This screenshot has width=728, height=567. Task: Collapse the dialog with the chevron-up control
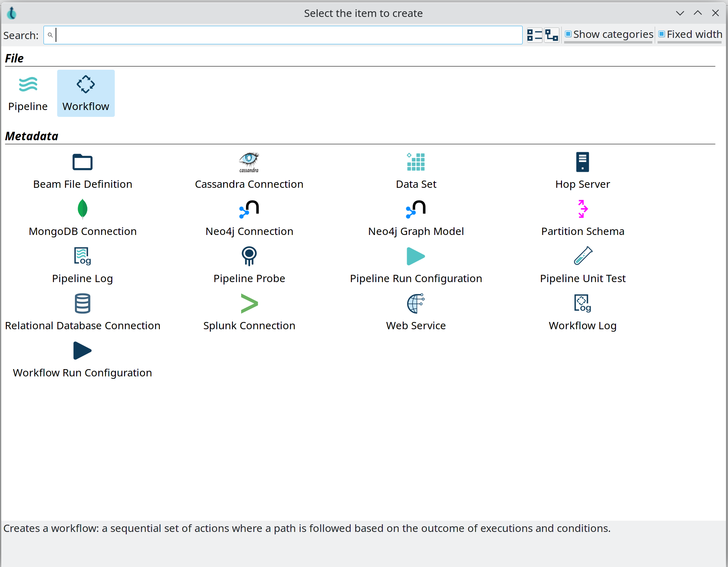697,13
